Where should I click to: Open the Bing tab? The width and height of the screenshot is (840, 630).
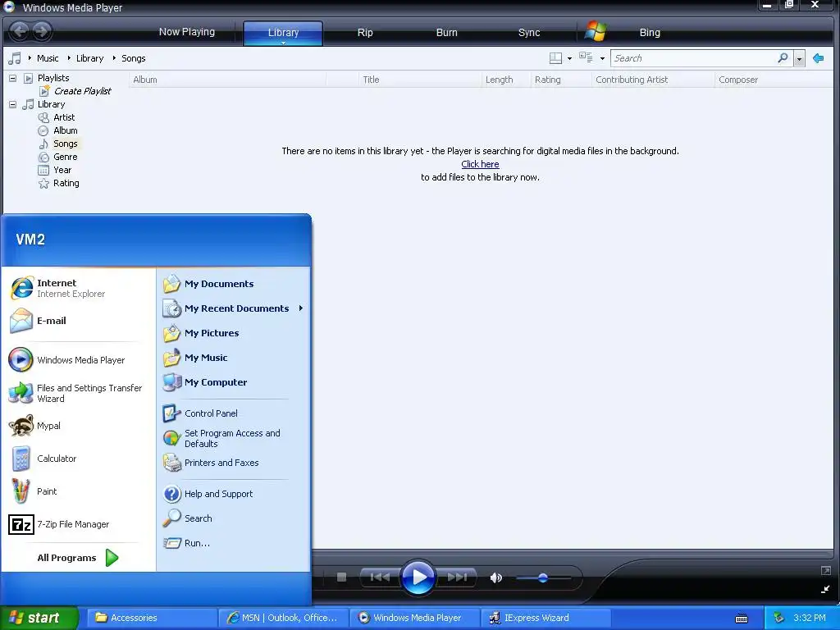click(x=650, y=33)
